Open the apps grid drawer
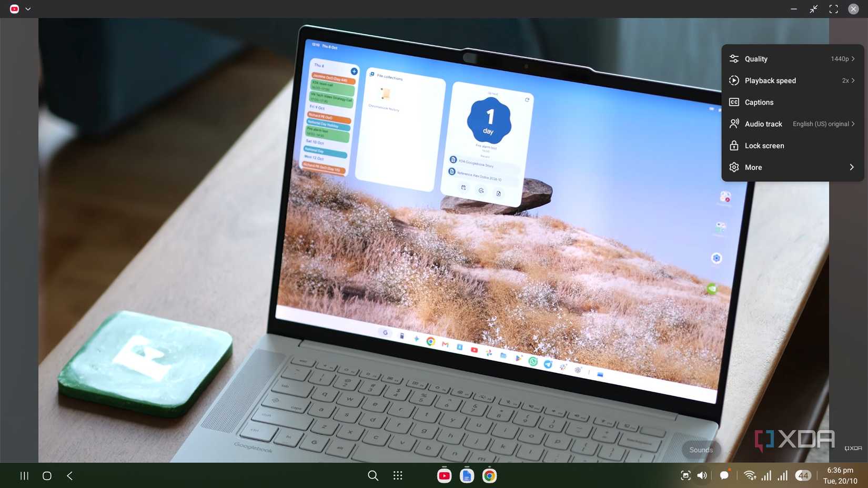Screen dimensions: 868x488 click(398, 476)
